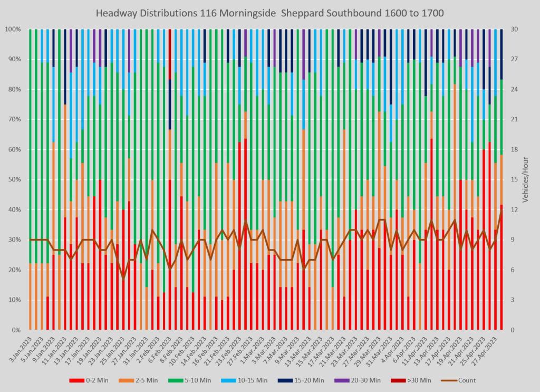Click the chart title text
The image size is (540, 392).
(x=269, y=12)
